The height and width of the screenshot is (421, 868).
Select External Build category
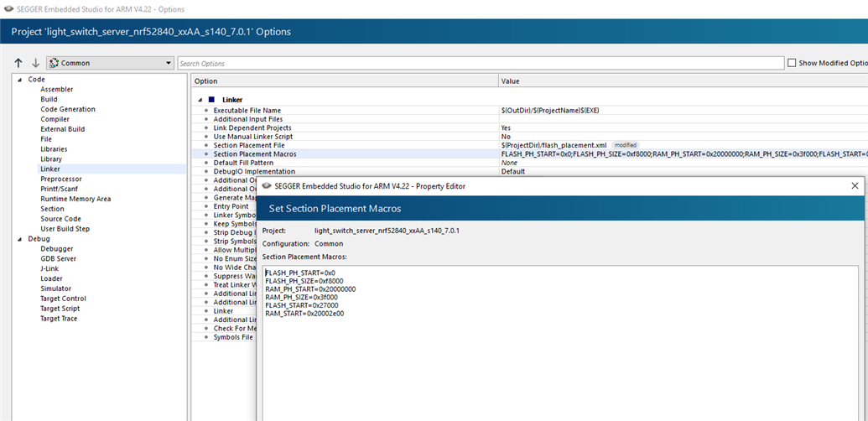click(63, 129)
